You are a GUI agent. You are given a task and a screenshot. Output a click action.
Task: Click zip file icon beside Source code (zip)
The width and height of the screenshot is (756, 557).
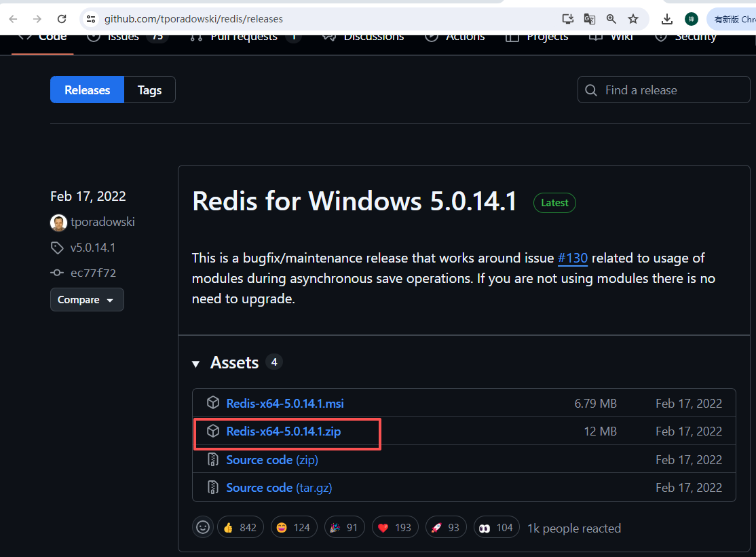[212, 459]
